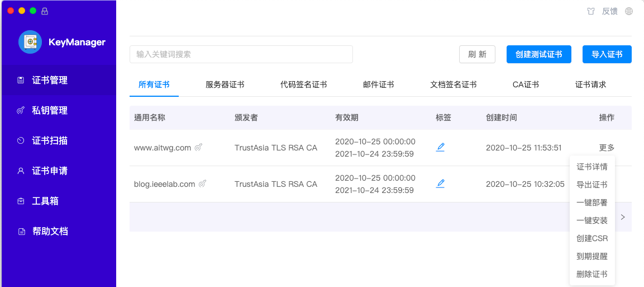Open the 反馈 feedback link
644x287 pixels.
pos(609,12)
